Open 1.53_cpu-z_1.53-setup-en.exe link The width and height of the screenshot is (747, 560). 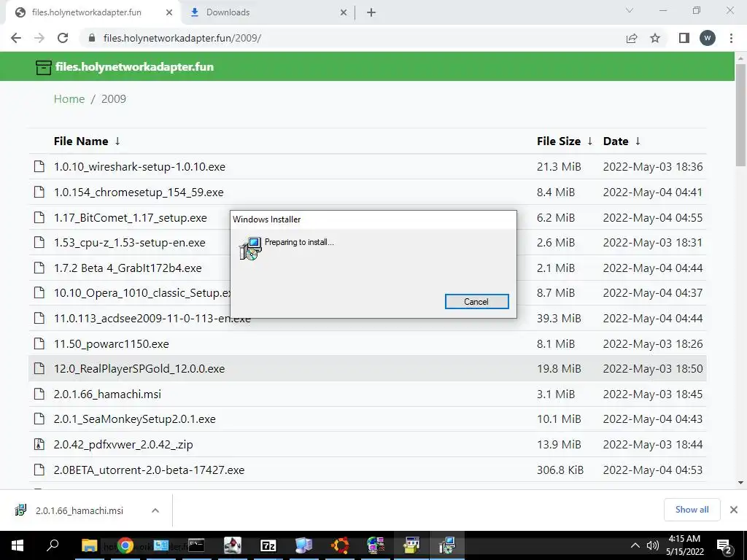click(130, 243)
